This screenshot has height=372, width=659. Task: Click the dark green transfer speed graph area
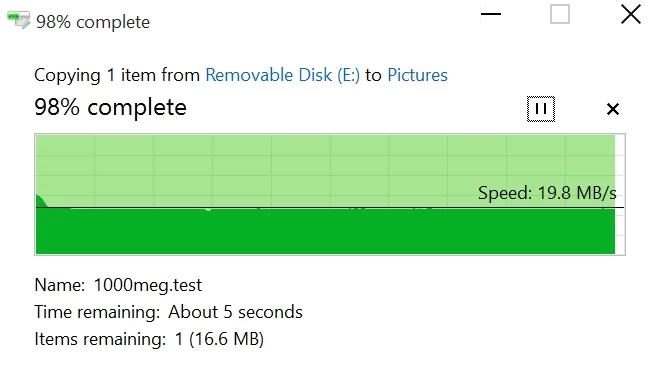point(325,231)
